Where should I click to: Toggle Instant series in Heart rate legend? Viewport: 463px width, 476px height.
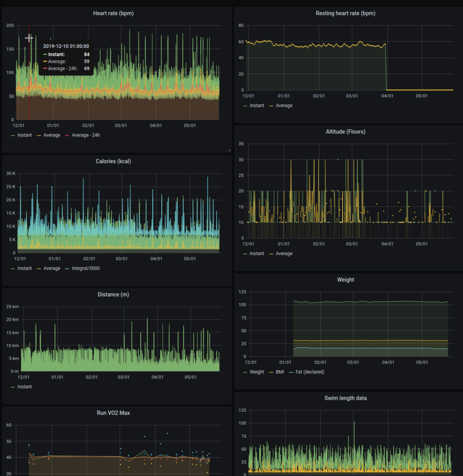(24, 135)
